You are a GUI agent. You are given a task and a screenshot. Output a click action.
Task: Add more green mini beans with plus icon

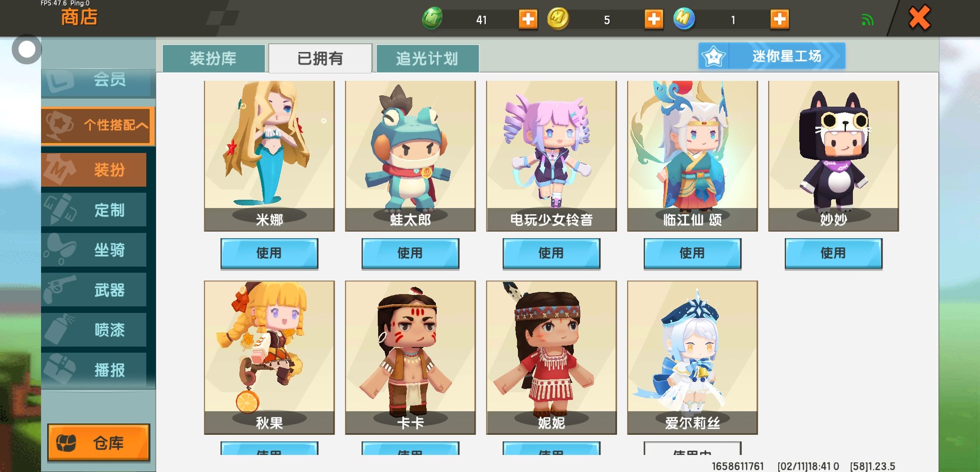(x=528, y=19)
